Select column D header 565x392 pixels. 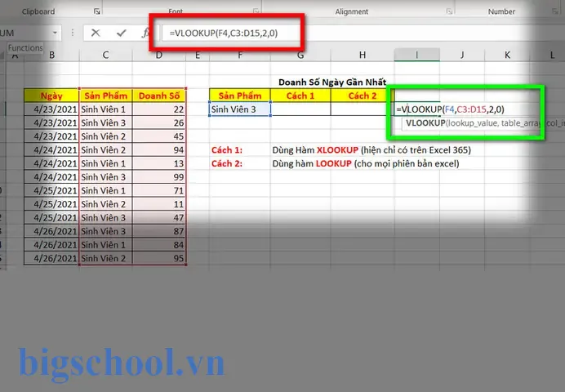point(159,56)
